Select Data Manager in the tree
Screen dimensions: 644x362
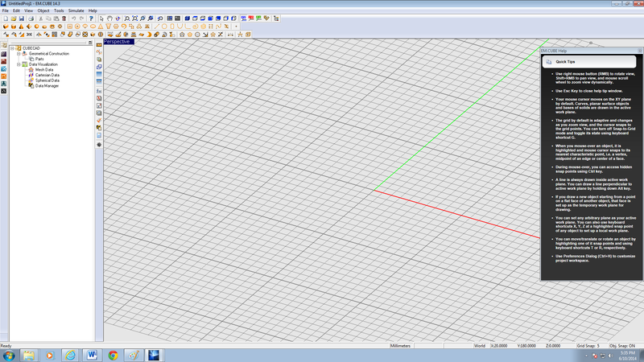[46, 85]
